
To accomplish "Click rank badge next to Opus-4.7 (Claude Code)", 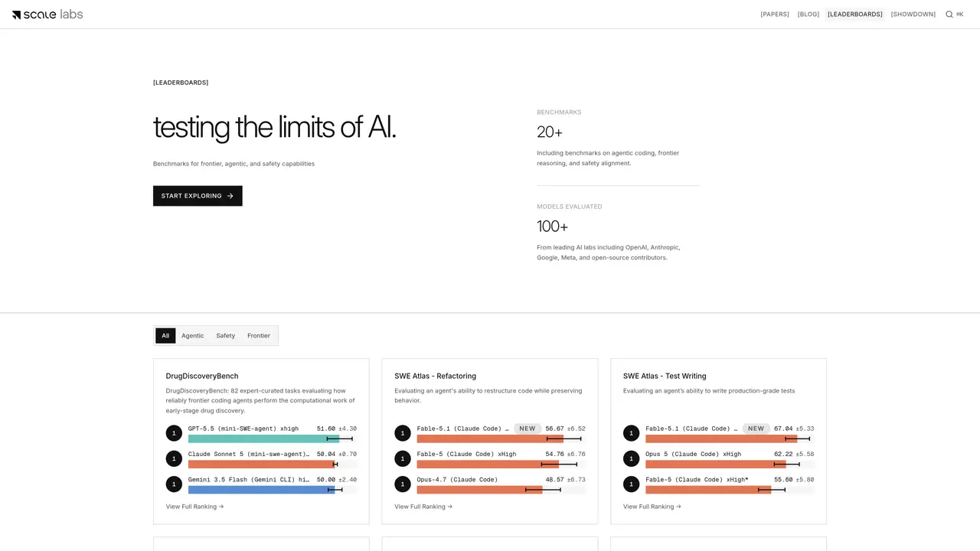I will (x=403, y=484).
